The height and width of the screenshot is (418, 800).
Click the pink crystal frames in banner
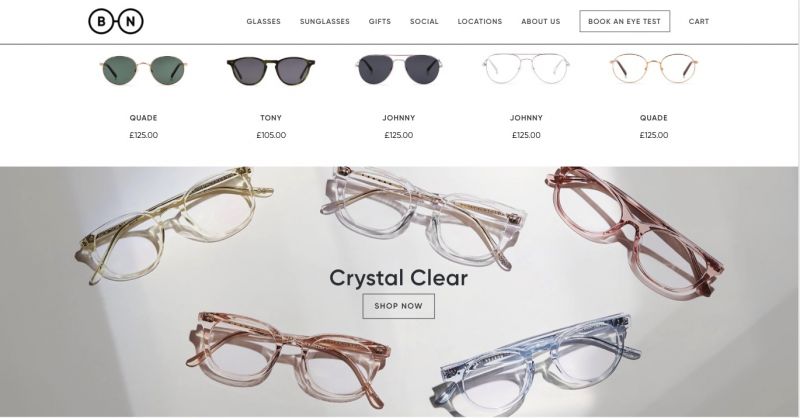tap(635, 232)
